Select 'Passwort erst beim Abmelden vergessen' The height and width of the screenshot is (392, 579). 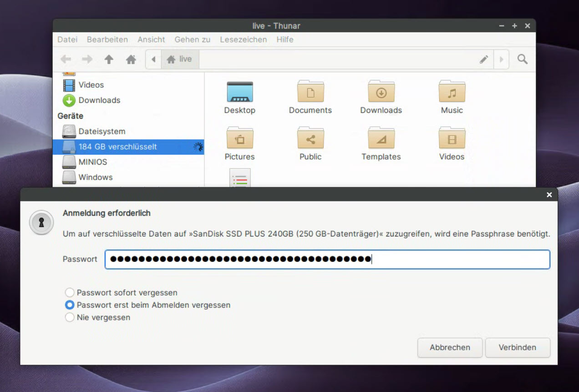click(70, 305)
